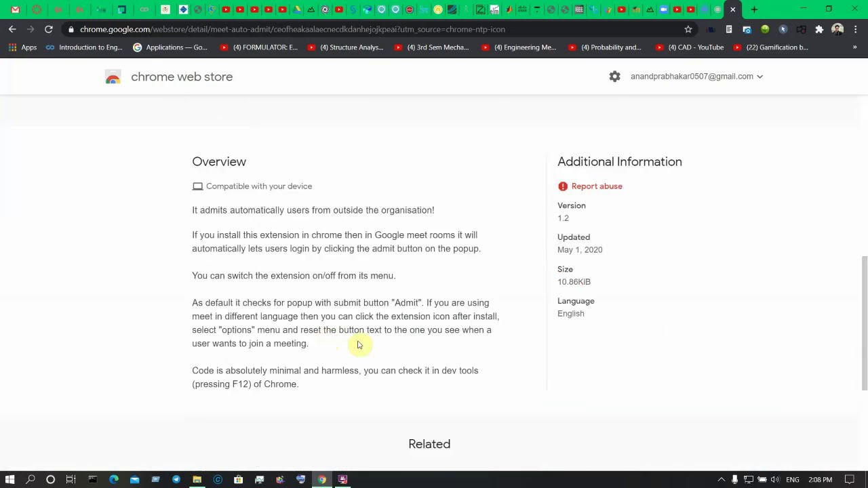Click the padlock site info icon
Image resolution: width=868 pixels, height=488 pixels.
[71, 29]
